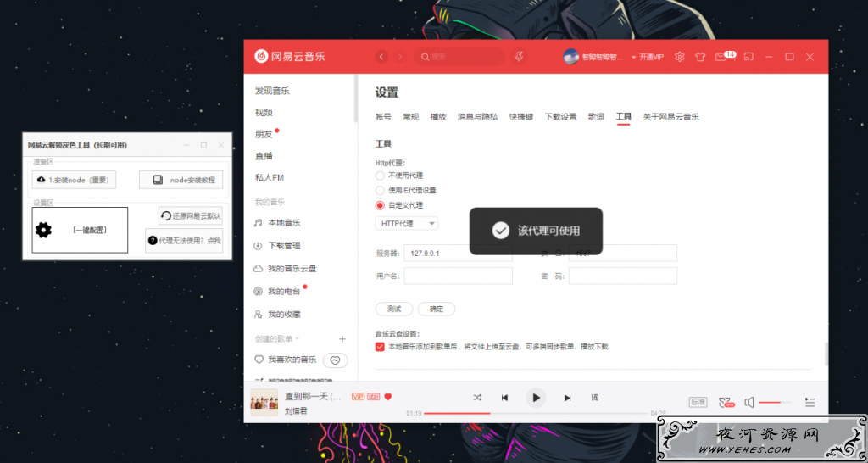Screen dimensions: 868x463
Task: Go back with the left arrow button
Action: [381, 57]
